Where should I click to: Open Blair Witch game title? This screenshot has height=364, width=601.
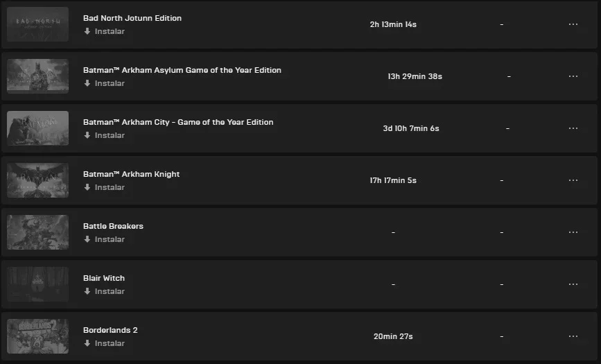point(104,278)
